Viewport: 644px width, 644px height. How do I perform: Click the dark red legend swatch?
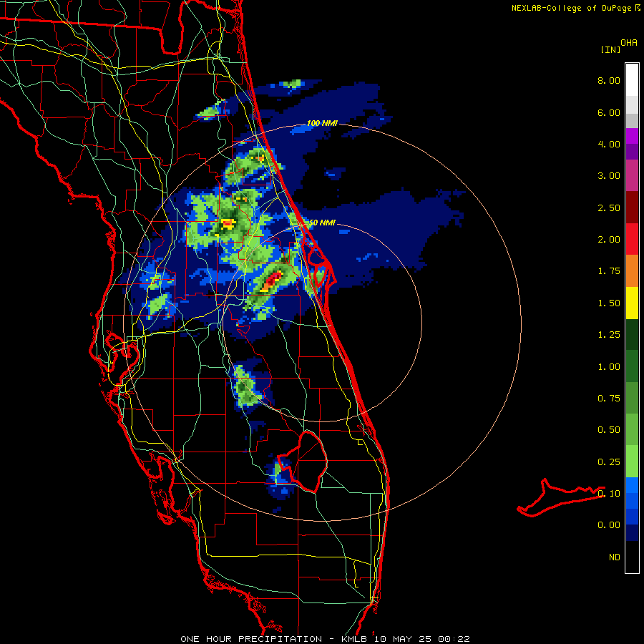pos(632,208)
